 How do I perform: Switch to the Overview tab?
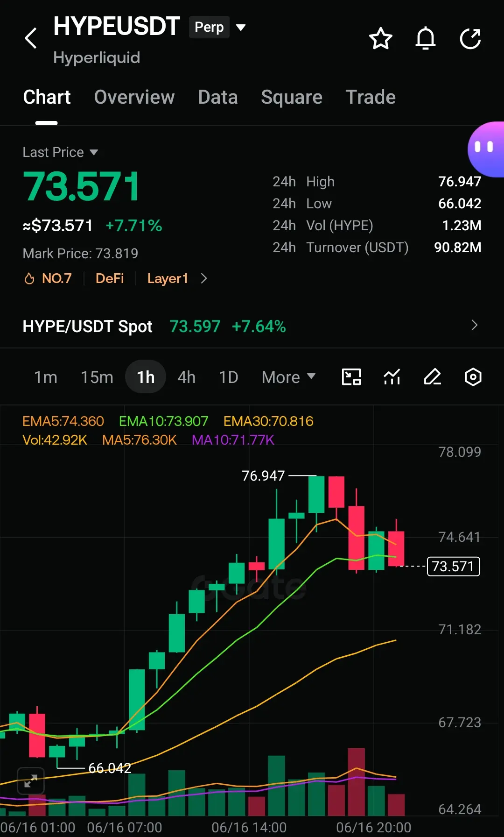[134, 97]
